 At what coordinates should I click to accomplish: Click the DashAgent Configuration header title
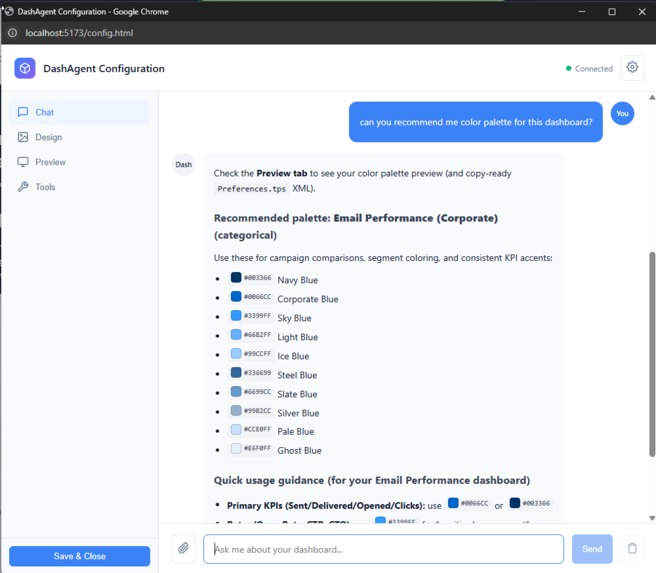point(104,68)
